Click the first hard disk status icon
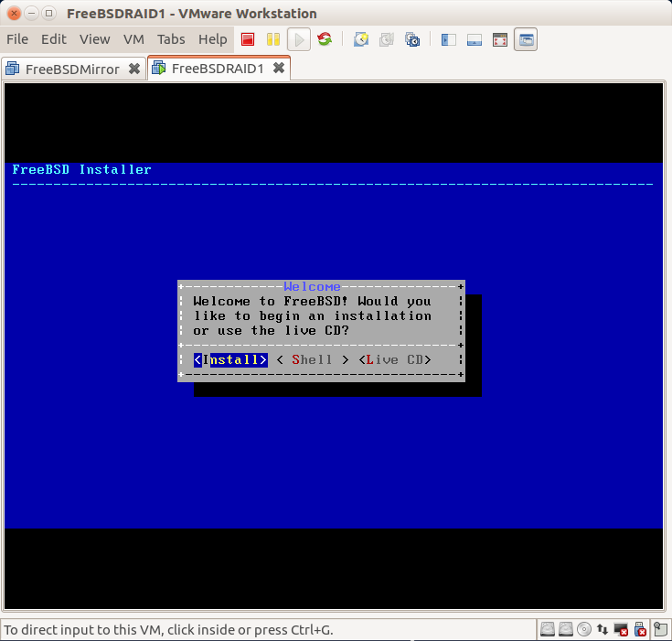672x641 pixels. pyautogui.click(x=548, y=629)
